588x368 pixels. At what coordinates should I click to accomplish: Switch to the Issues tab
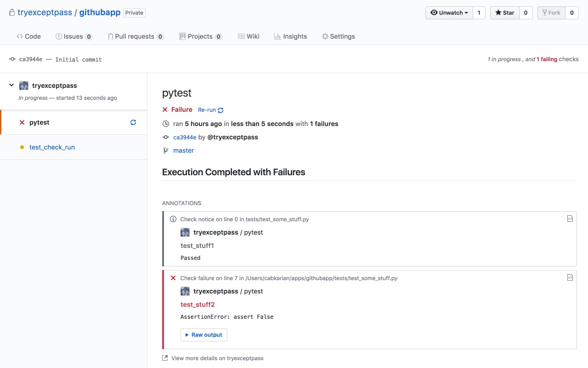tap(73, 36)
